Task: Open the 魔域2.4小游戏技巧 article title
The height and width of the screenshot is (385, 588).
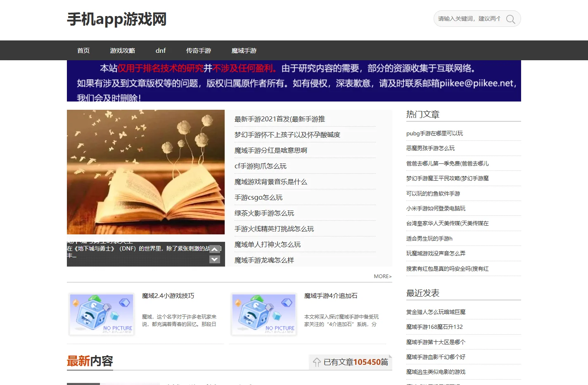Action: click(x=168, y=296)
